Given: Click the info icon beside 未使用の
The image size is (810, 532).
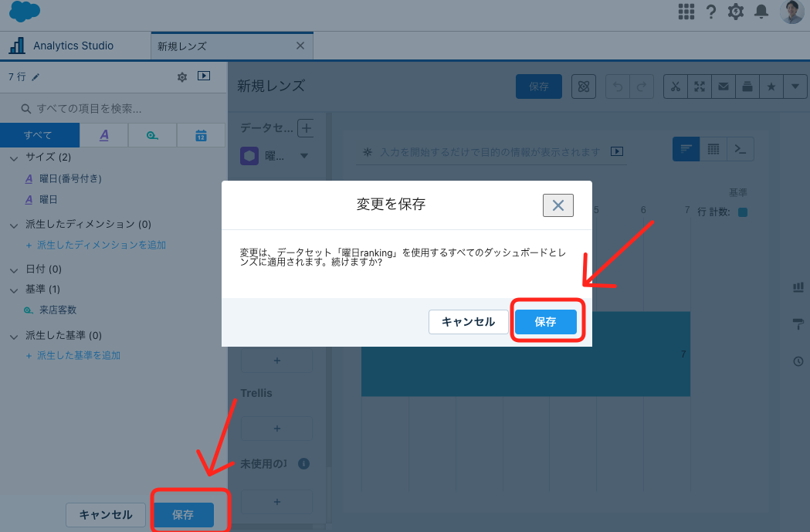Looking at the screenshot, I should click(303, 464).
